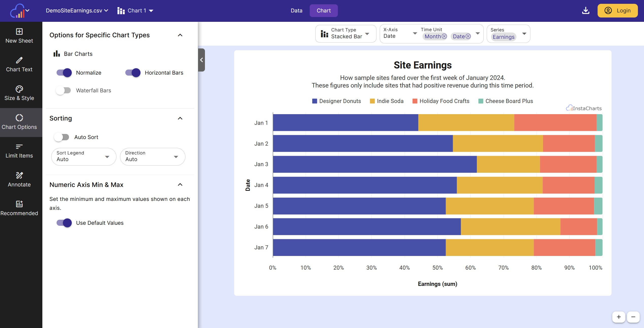The height and width of the screenshot is (328, 644).
Task: Enable the Auto Sort toggle
Action: click(62, 137)
